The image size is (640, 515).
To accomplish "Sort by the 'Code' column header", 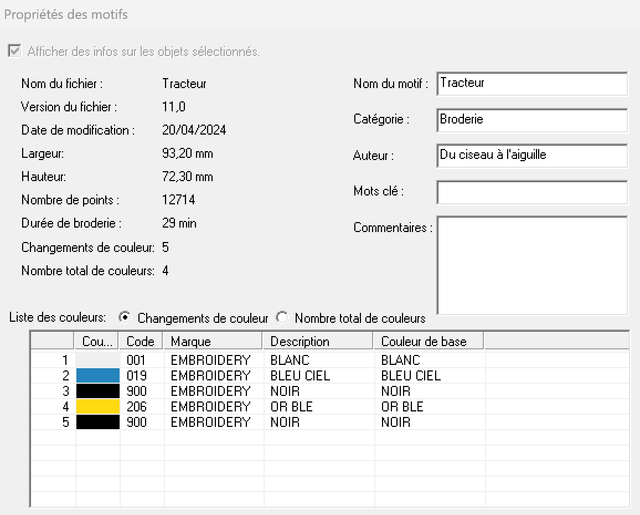I will (142, 342).
